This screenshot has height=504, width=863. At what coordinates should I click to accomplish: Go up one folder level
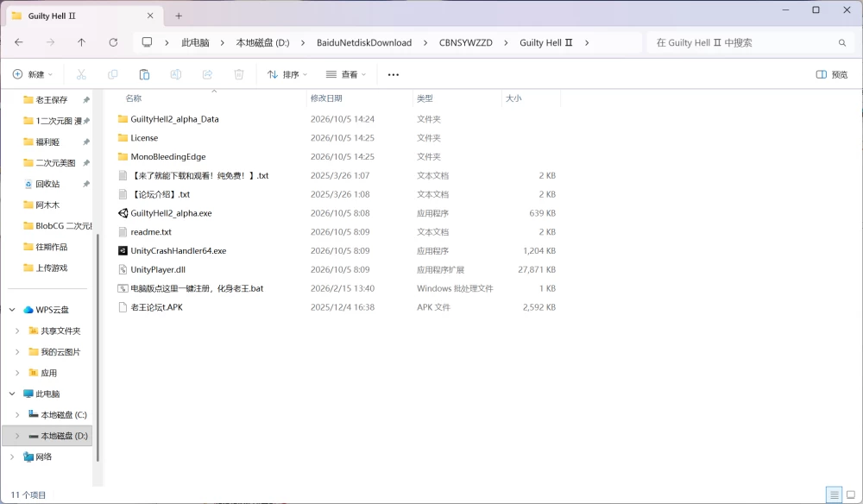click(81, 42)
